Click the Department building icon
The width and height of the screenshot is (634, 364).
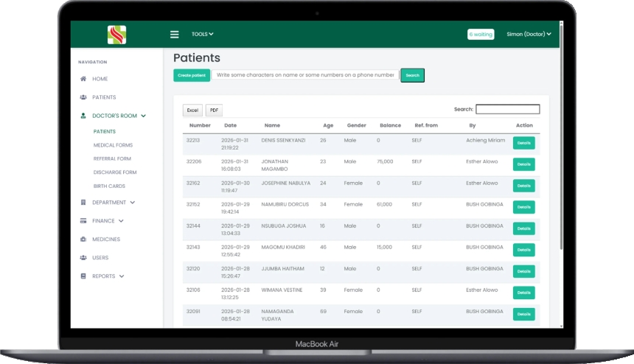(83, 203)
